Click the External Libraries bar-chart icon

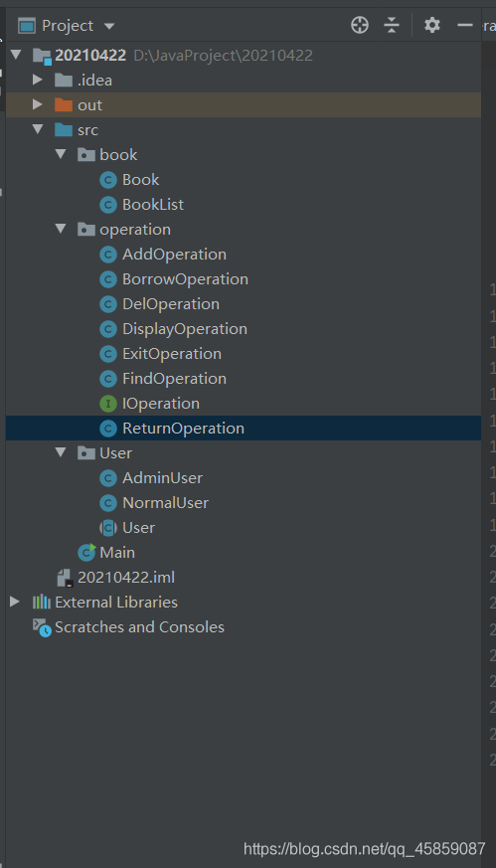(42, 603)
